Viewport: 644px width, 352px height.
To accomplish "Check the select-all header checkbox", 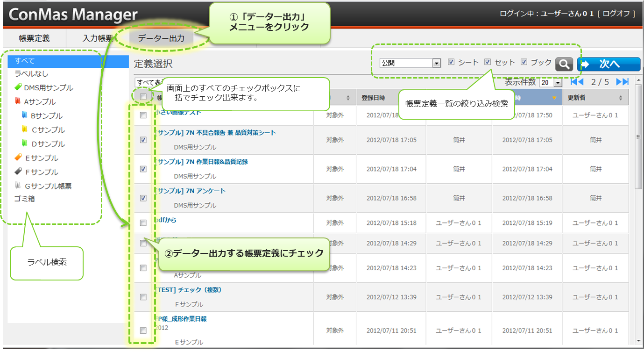I will pyautogui.click(x=143, y=97).
